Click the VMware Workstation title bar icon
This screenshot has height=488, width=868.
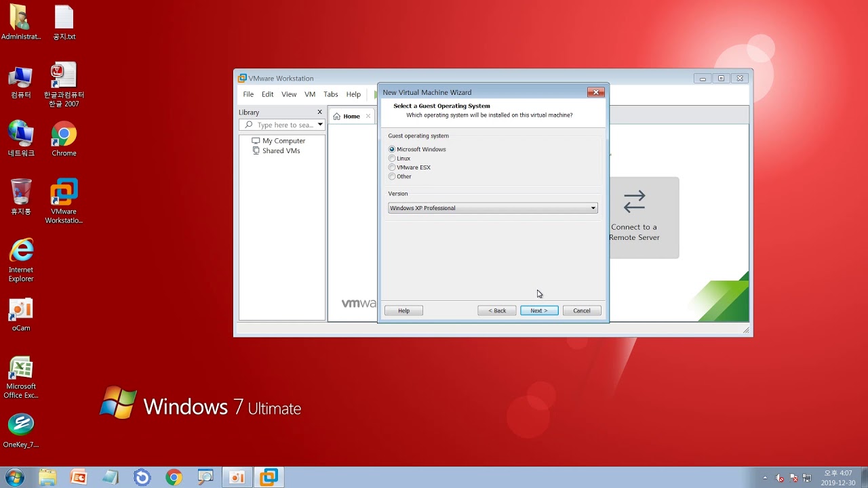tap(242, 78)
